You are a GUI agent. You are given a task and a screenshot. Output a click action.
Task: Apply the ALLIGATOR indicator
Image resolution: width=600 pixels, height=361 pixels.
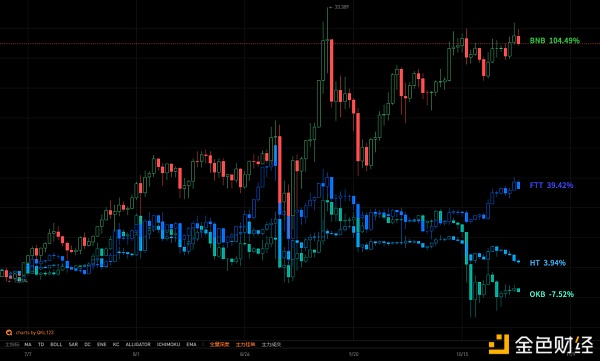coord(138,345)
